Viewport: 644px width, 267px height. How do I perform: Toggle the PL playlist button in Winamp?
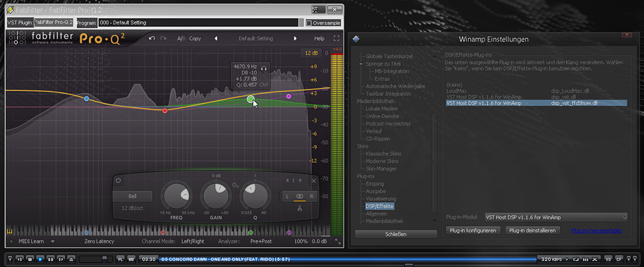point(121,259)
